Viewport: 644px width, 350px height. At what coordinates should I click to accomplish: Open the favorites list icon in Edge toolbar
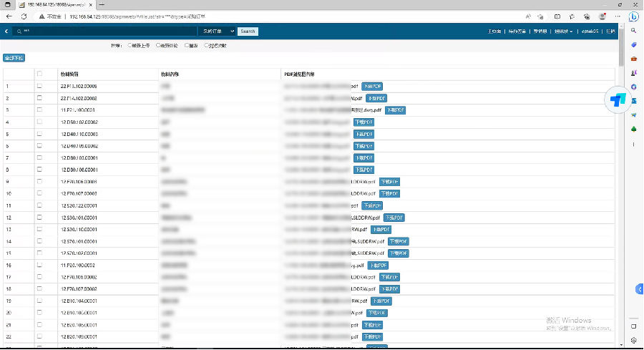point(572,16)
